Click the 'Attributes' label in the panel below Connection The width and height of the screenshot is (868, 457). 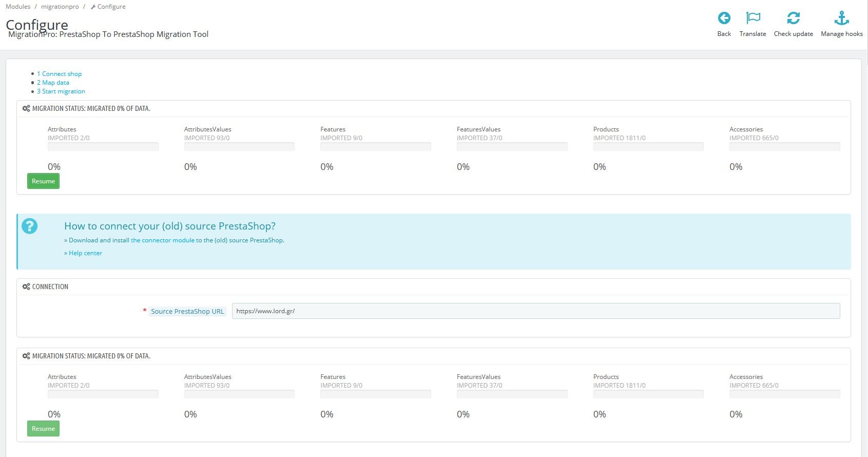click(x=62, y=377)
